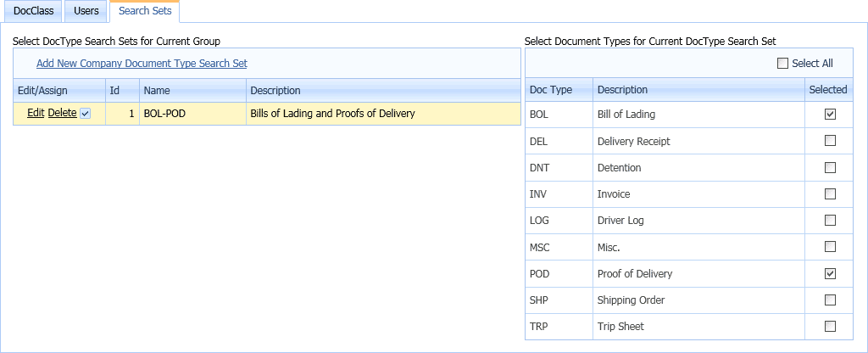The image size is (868, 353).
Task: Select the Search Sets tab
Action: tap(145, 11)
